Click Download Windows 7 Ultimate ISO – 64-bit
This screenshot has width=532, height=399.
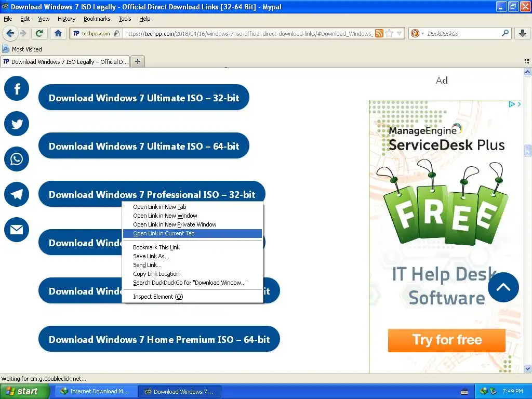click(144, 146)
